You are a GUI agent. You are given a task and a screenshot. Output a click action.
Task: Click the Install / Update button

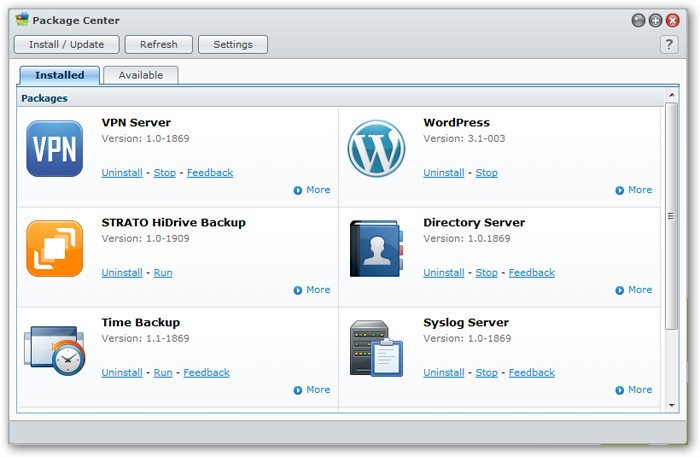click(67, 44)
